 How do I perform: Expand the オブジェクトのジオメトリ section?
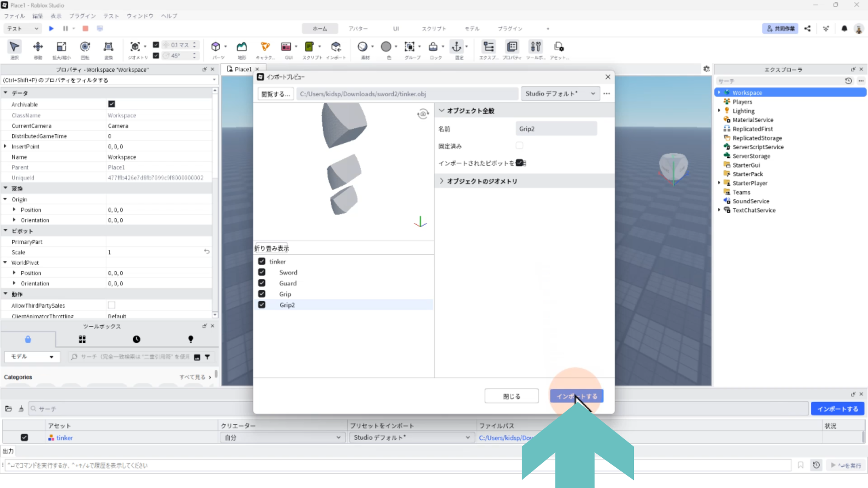(482, 181)
